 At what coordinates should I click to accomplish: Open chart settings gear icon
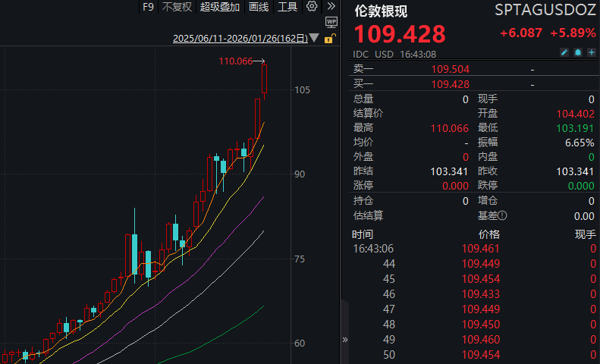312,7
